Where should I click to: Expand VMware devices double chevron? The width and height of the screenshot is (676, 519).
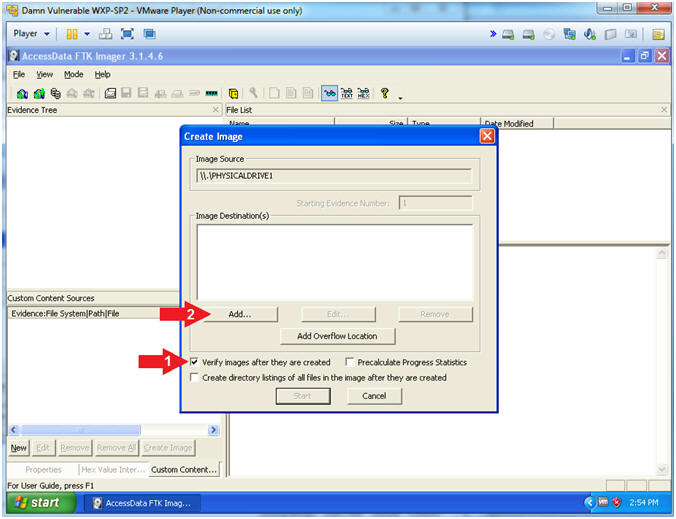[493, 34]
